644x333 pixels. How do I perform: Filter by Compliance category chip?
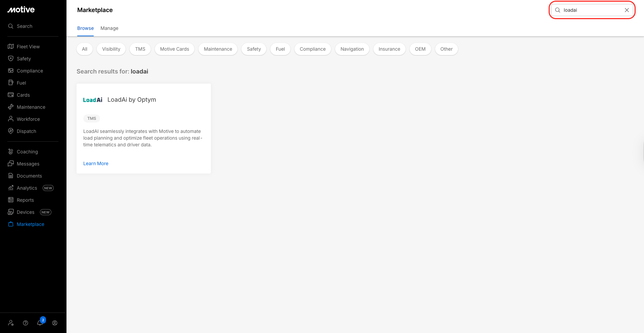[x=313, y=49]
